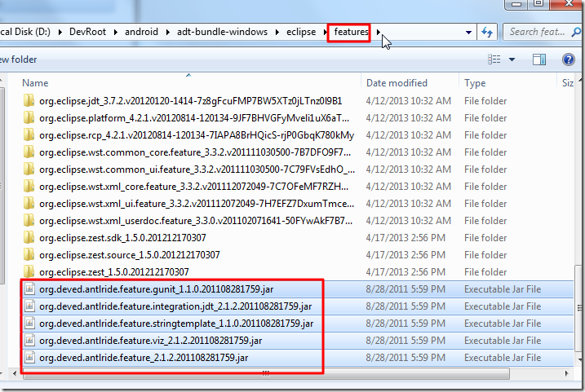
Task: Go to the android breadcrumb folder
Action: coord(141,32)
